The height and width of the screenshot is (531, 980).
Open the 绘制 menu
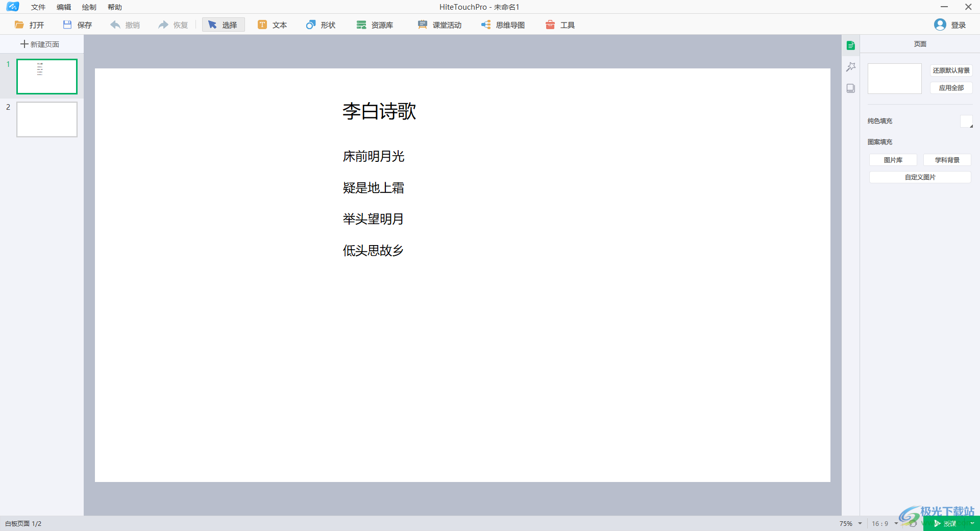(x=89, y=7)
